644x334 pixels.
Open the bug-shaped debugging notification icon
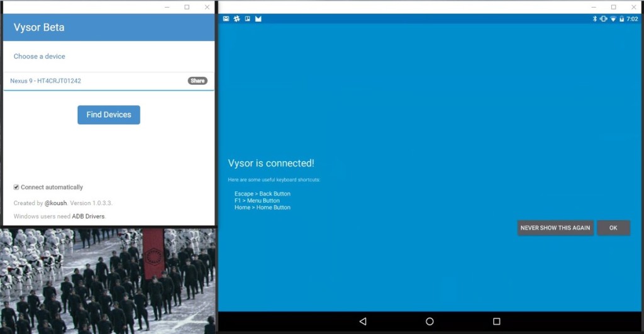(x=237, y=18)
